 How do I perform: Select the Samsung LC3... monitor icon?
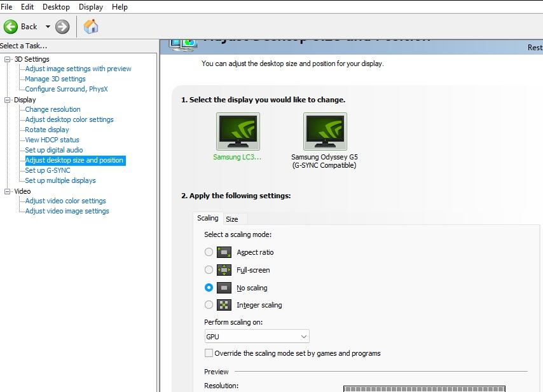point(238,131)
